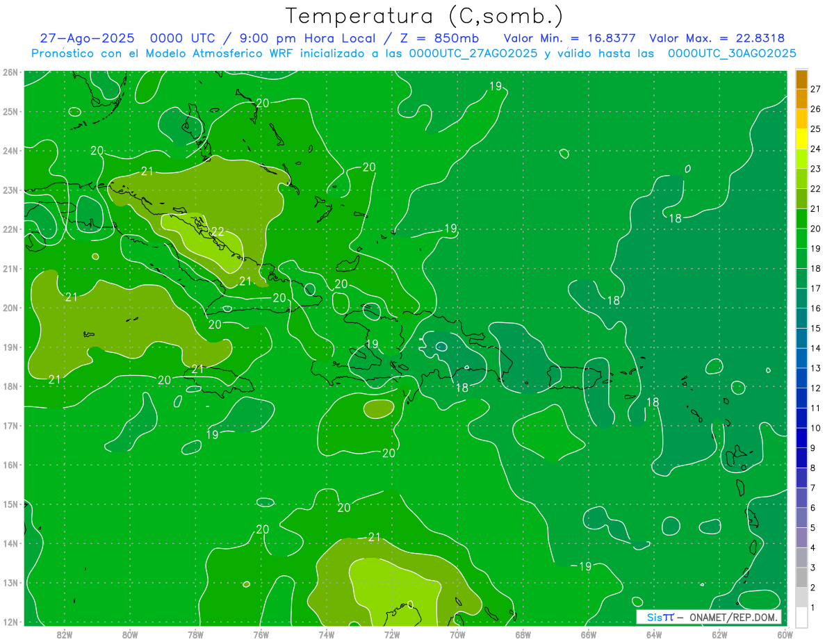Click the '16N' latitude axis label
This screenshot has width=834, height=644.
pos(10,465)
